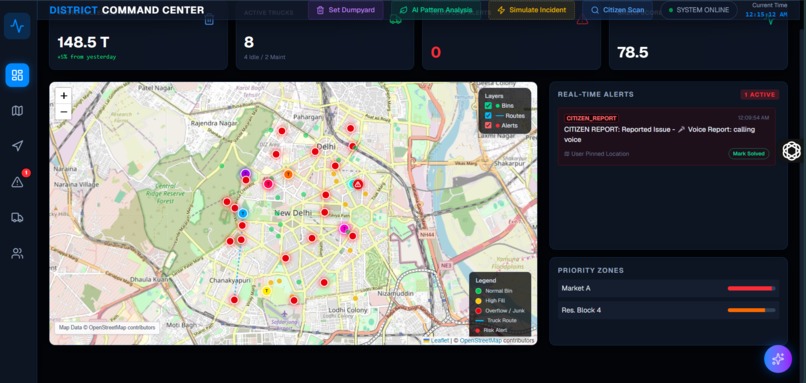Click the New Delhi label on map

click(293, 213)
